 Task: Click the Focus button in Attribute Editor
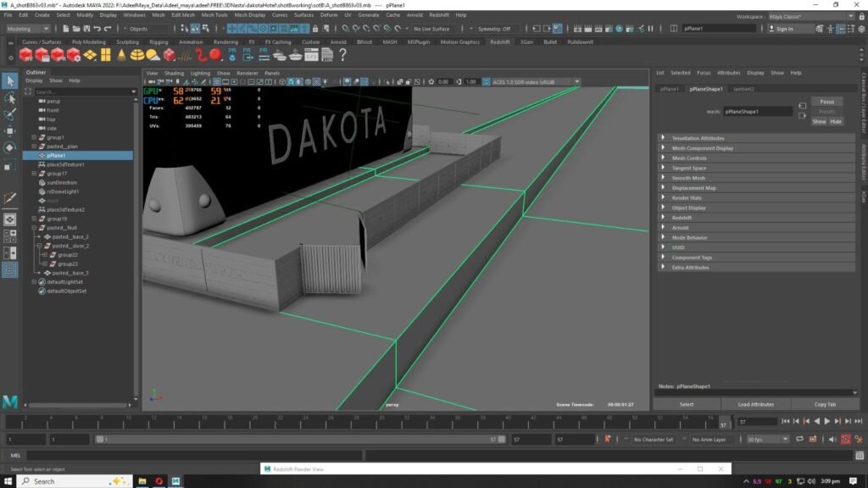pyautogui.click(x=827, y=102)
